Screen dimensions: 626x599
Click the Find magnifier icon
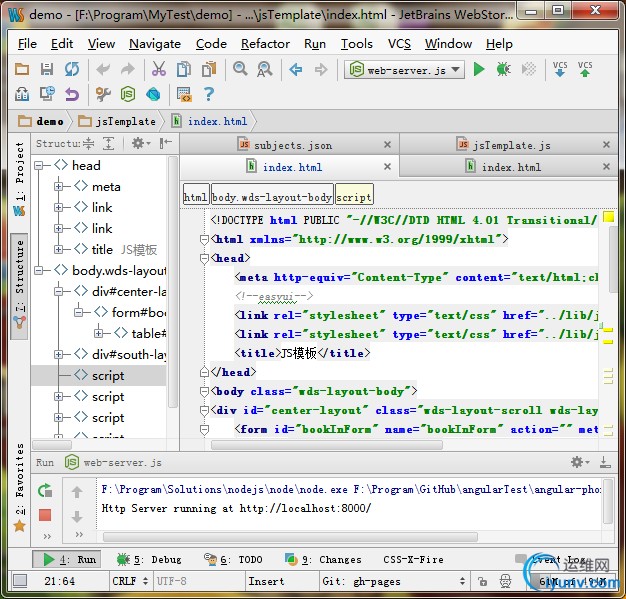(240, 69)
